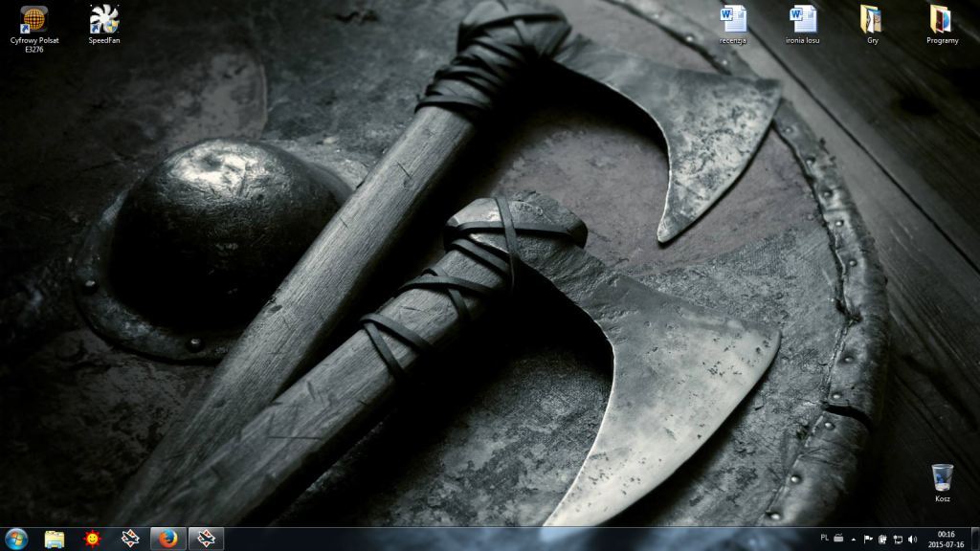The width and height of the screenshot is (980, 551).
Task: Launch the smiling sun app in taskbar
Action: (93, 540)
